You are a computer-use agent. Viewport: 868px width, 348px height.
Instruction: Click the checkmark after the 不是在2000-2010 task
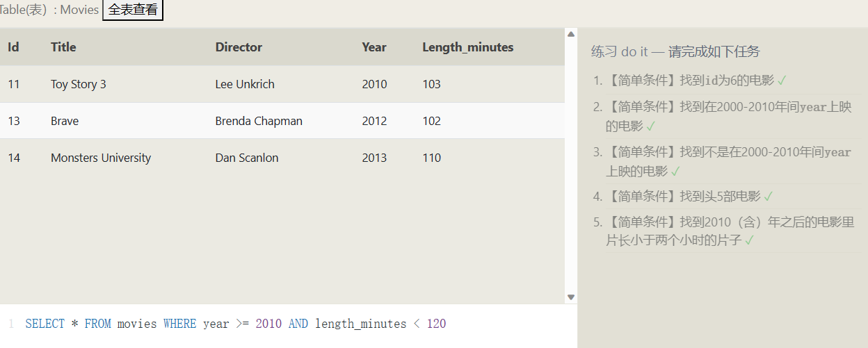click(675, 171)
